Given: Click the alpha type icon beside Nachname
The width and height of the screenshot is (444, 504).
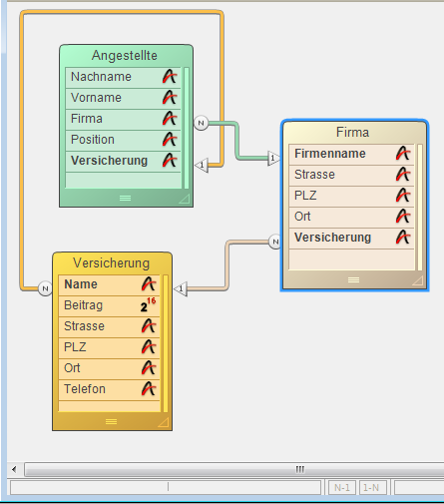Looking at the screenshot, I should click(170, 77).
